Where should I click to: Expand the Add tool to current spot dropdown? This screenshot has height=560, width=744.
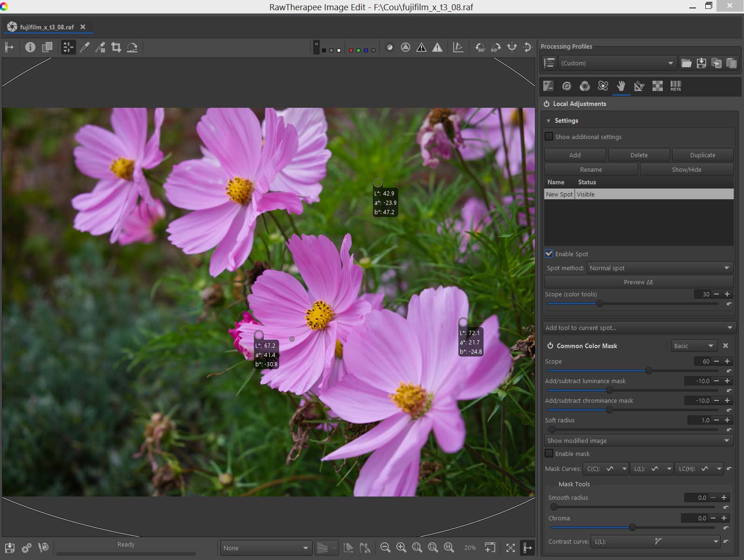point(639,328)
